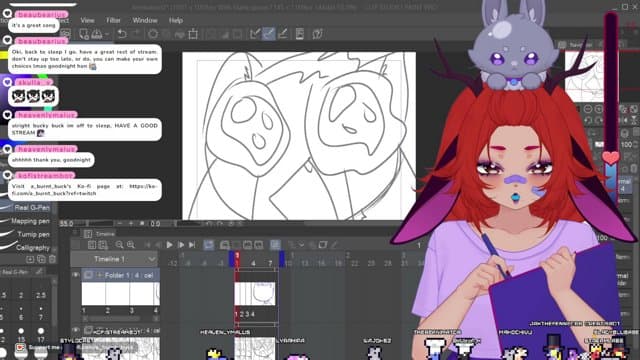Toggle loop playback in the timeline
The width and height of the screenshot is (640, 360).
209,245
